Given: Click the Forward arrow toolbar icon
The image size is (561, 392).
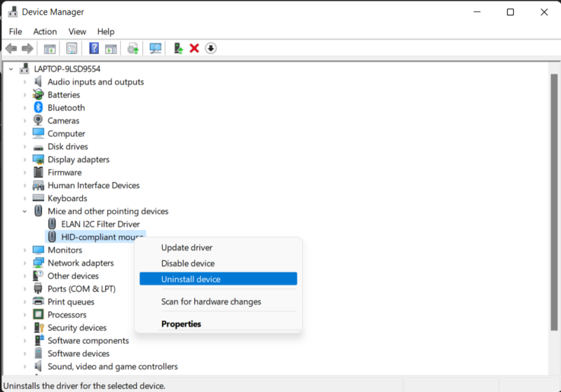Looking at the screenshot, I should coord(27,48).
